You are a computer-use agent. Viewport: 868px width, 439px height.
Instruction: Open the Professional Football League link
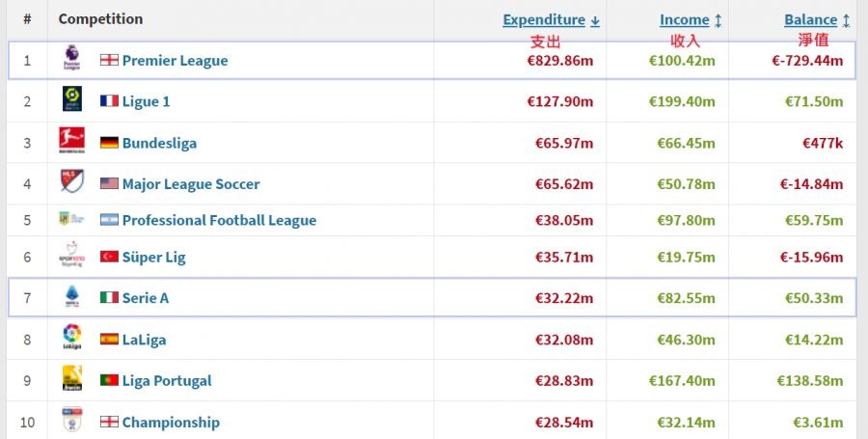[x=219, y=220]
